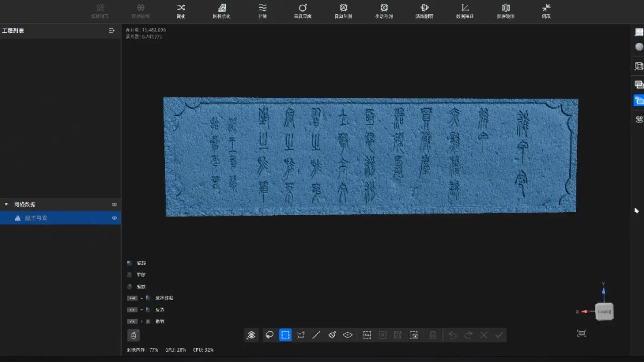Viewport: 644px width, 362px height.
Task: Click the mirror data tool with vertical divider
Action: click(506, 11)
